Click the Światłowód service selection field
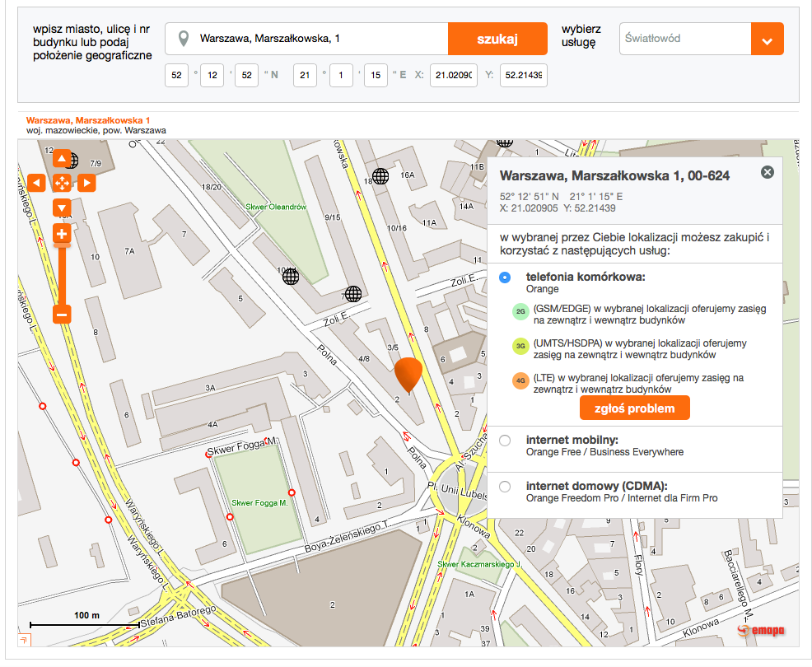The image size is (812, 667). 684,39
